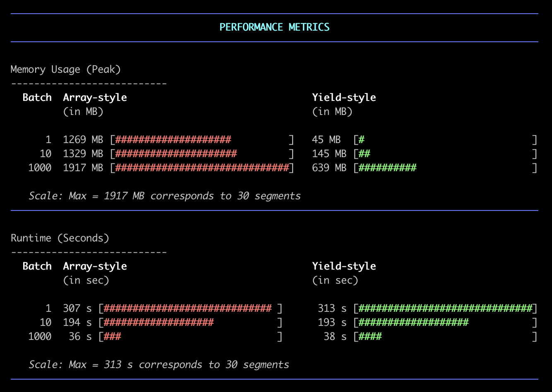Viewport: 552px width, 392px height.
Task: Click the red bar beside 194 s
Action: point(158,323)
